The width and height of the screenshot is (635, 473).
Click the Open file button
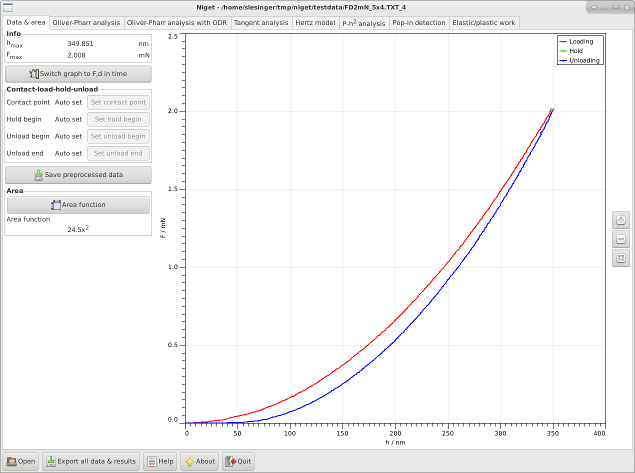tap(21, 462)
